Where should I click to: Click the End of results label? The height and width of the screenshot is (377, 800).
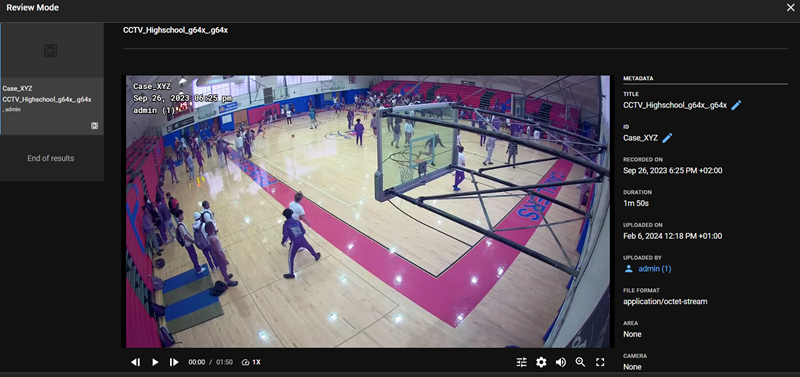[51, 158]
